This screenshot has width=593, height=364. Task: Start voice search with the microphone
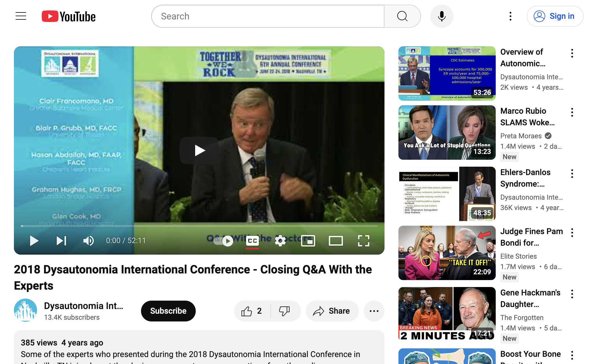(x=442, y=16)
